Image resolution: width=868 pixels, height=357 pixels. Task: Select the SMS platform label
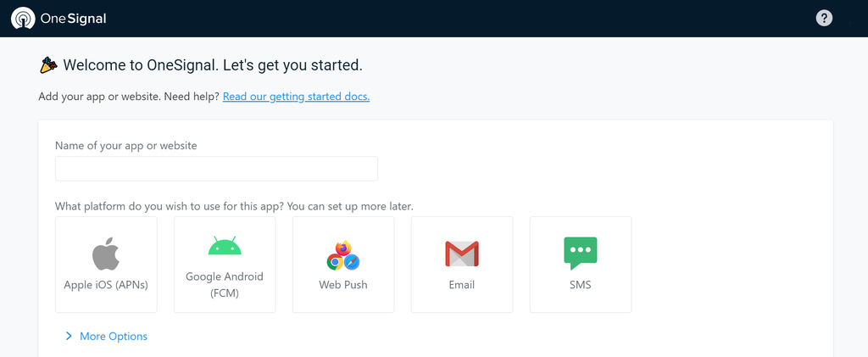tap(580, 285)
